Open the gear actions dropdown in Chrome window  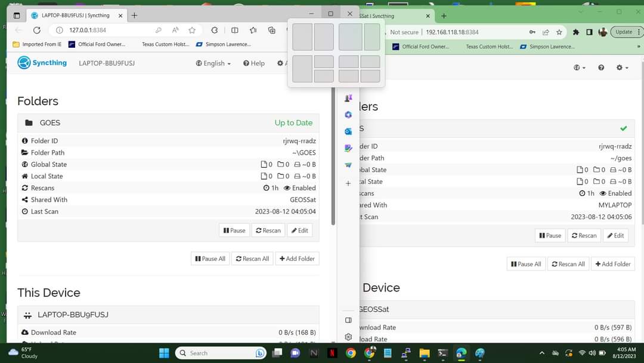coord(622,67)
